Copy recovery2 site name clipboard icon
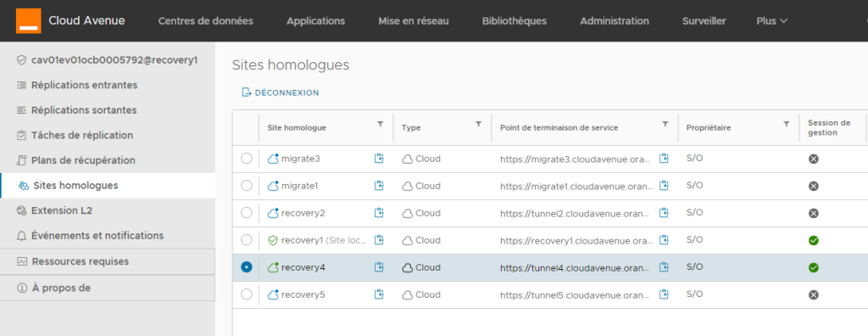 tap(379, 213)
